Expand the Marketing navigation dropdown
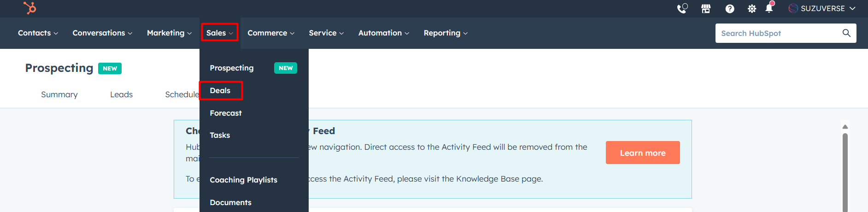Screen dimensions: 868x212 pyautogui.click(x=169, y=33)
